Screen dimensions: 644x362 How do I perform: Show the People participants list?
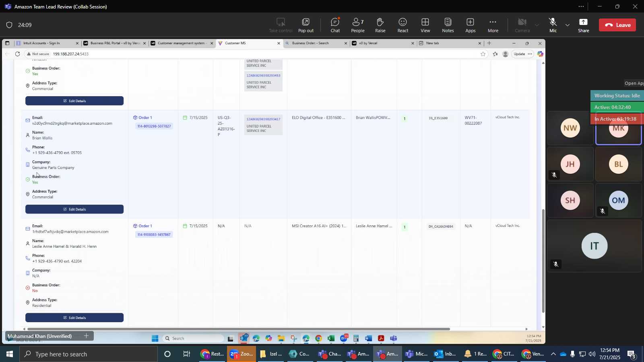pos(357,25)
